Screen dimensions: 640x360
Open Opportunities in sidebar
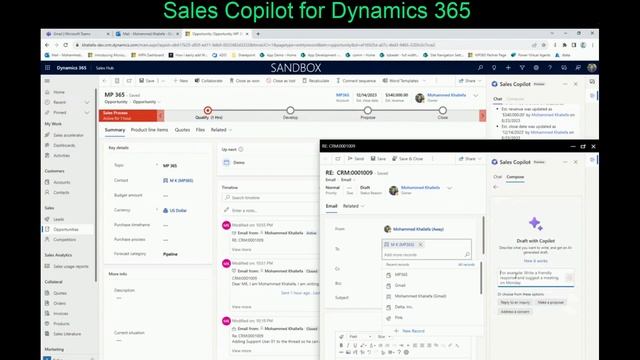(66, 229)
